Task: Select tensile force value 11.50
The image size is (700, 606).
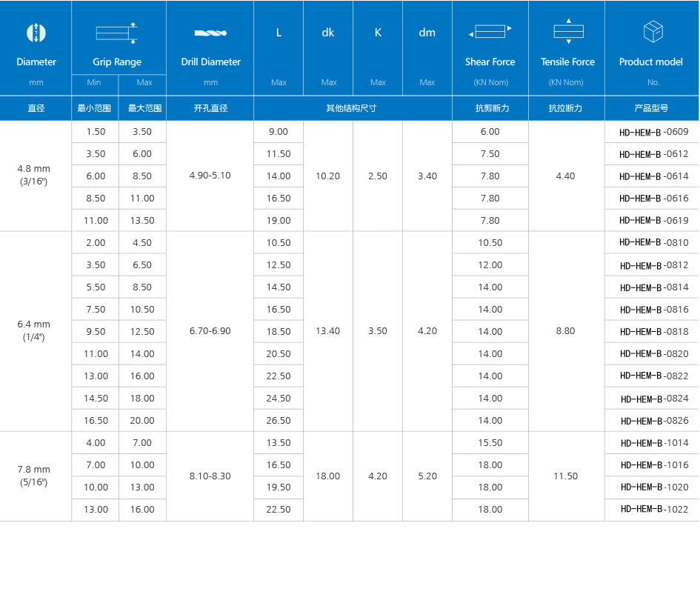Action: 566,476
